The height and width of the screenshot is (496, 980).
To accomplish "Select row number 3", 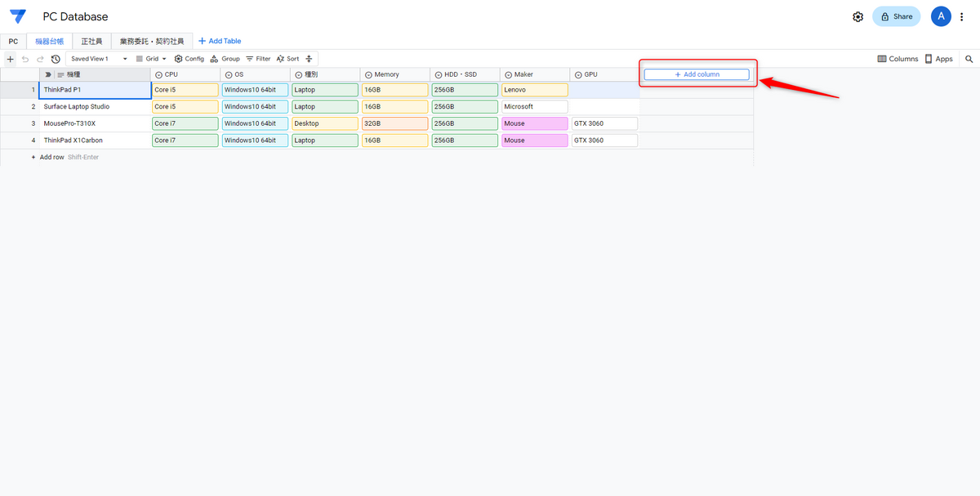I will (33, 123).
